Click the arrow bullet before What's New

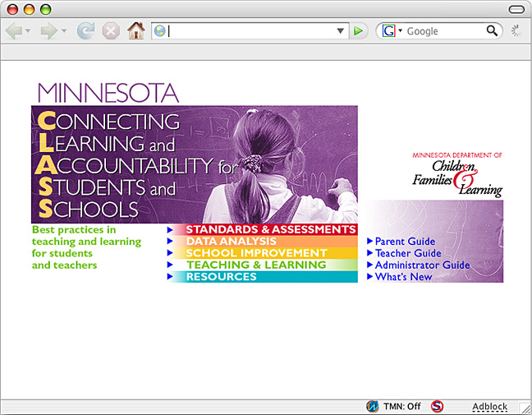369,277
